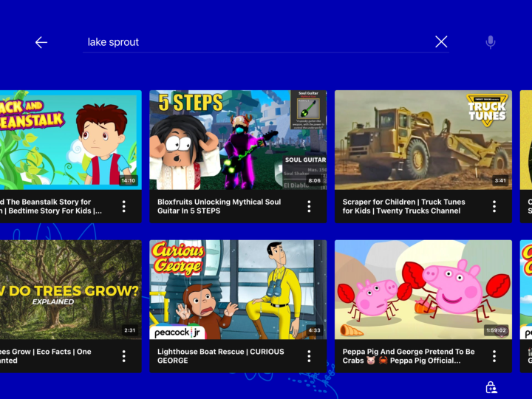Play the How Do Trees Grow thumbnail

pyautogui.click(x=71, y=290)
